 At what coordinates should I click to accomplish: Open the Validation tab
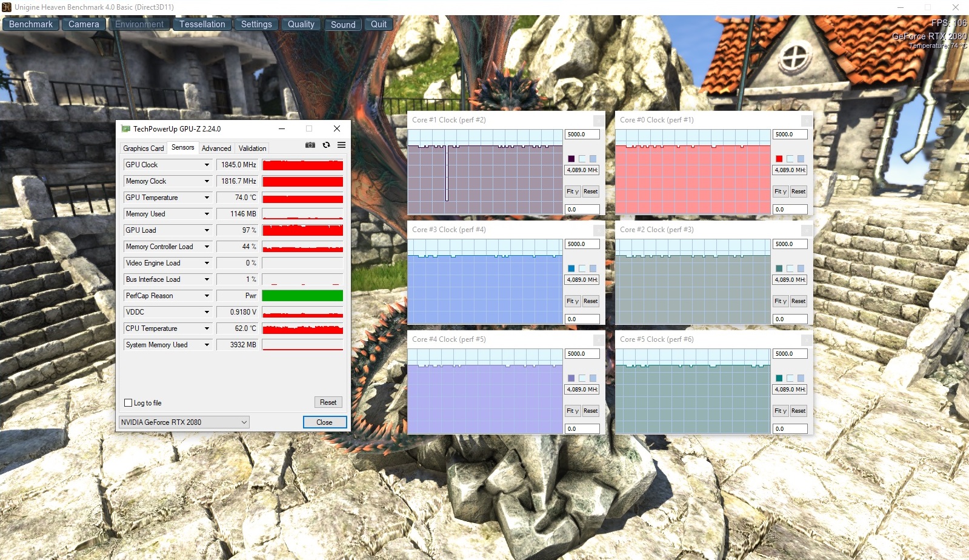point(252,148)
